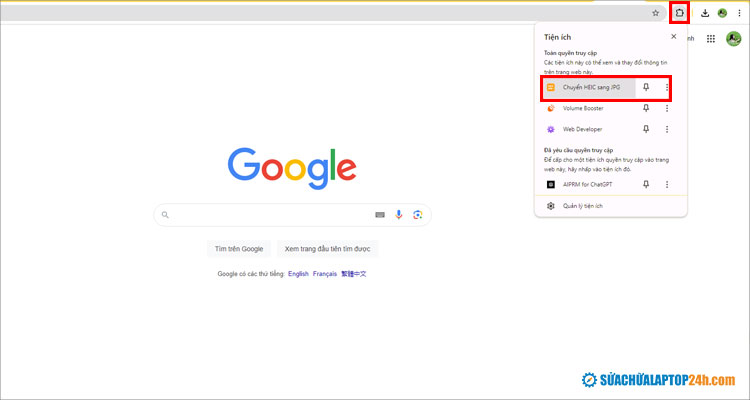Select Web Developer extension entry

583,129
